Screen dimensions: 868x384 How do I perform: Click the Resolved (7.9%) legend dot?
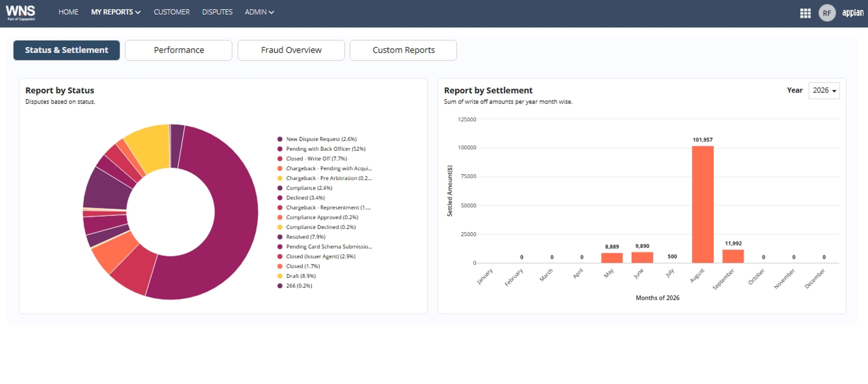[280, 237]
